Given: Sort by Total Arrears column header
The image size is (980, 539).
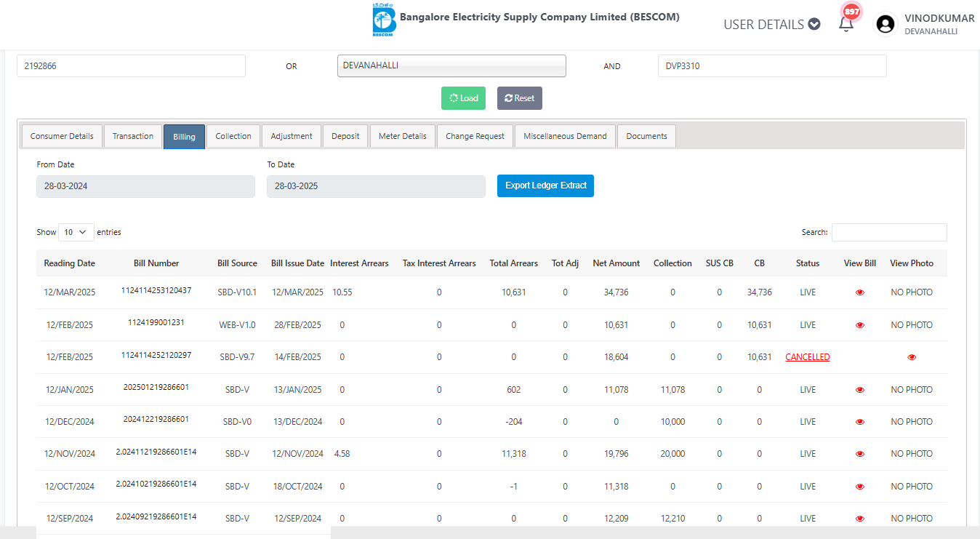Looking at the screenshot, I should click(514, 263).
